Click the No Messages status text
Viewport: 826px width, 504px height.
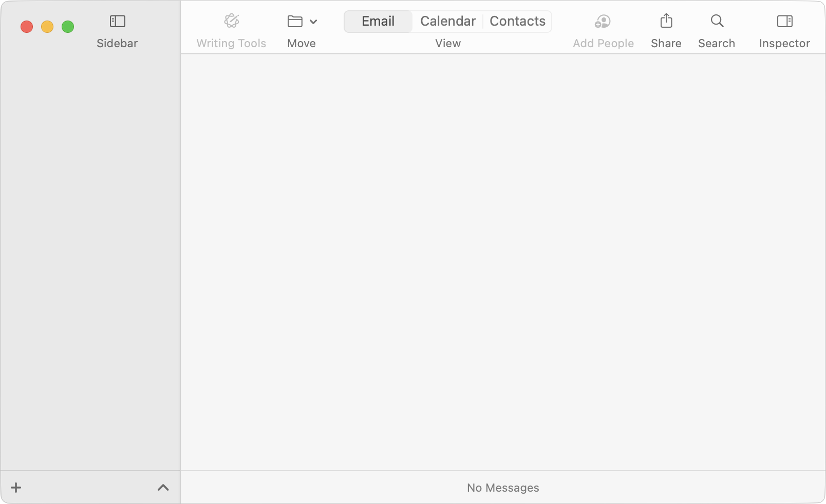503,488
